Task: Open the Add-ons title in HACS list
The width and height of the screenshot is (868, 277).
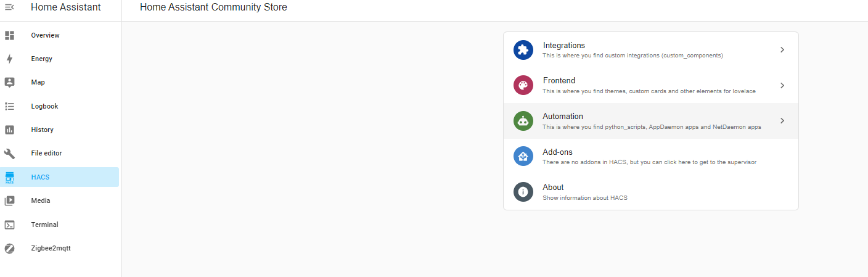Action: (558, 152)
